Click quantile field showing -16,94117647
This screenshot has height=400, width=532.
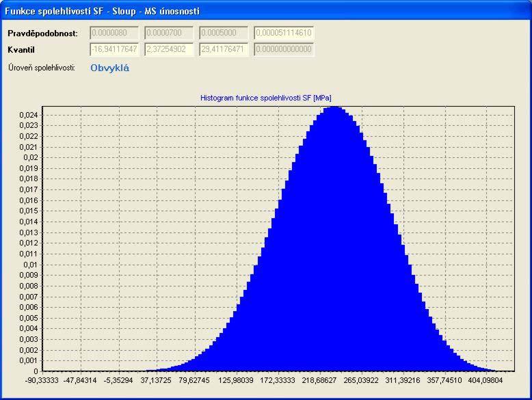coord(114,49)
